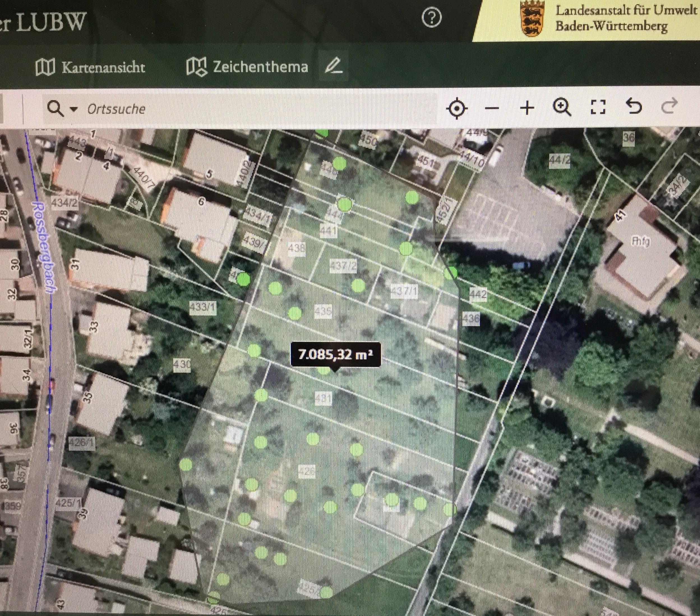Click the 7.085,32 m² area label
The height and width of the screenshot is (616, 700).
(x=335, y=354)
